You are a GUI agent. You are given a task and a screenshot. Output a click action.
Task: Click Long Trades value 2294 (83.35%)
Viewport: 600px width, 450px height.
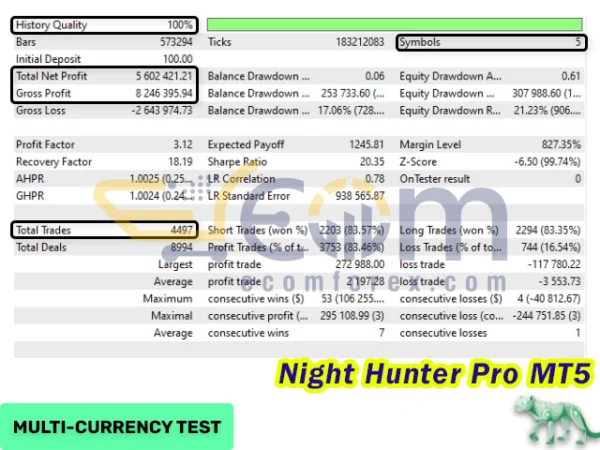pyautogui.click(x=548, y=230)
